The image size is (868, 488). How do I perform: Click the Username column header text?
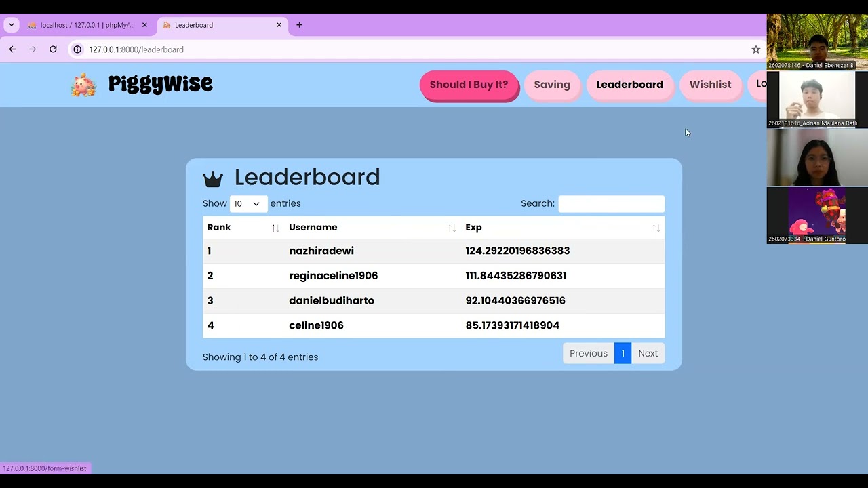313,228
